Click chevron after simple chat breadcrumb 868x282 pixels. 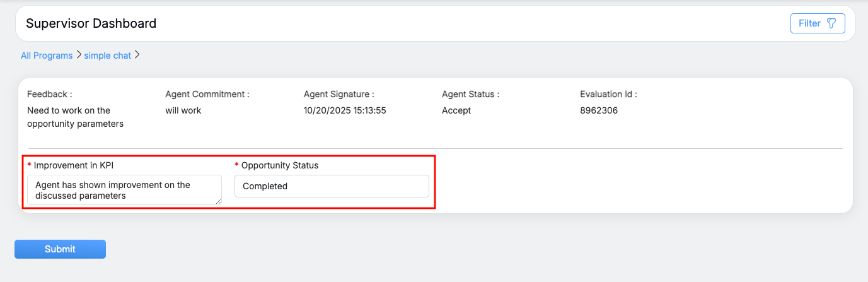click(137, 55)
